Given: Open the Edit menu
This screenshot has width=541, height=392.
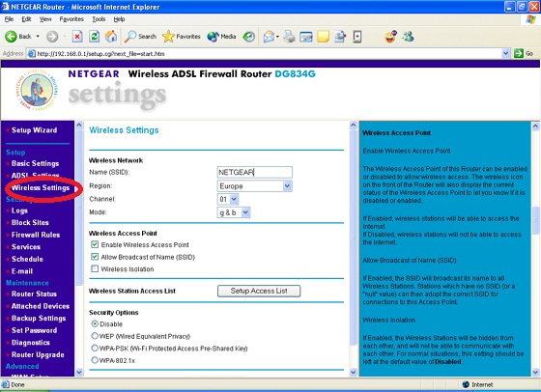Looking at the screenshot, I should point(26,19).
